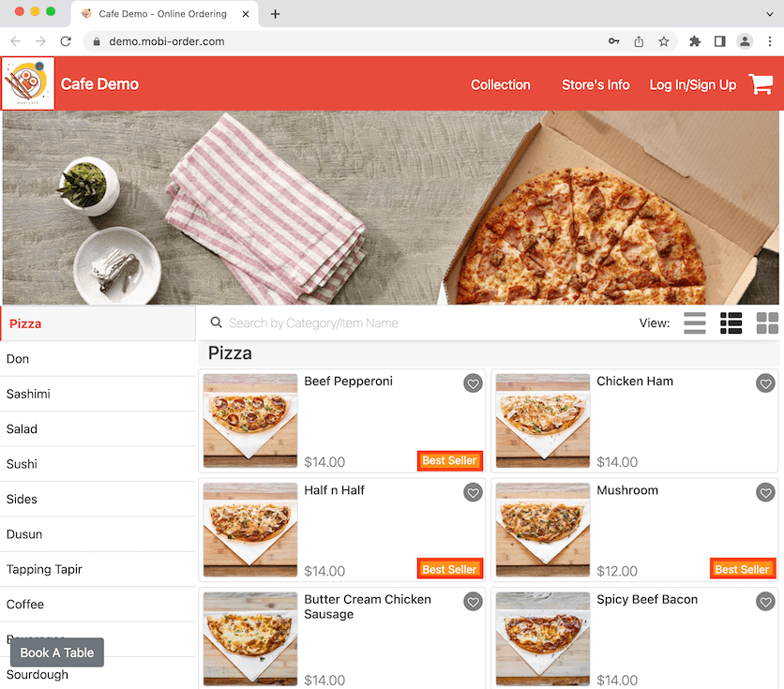Open Log In/Sign Up
Image resolution: width=784 pixels, height=689 pixels.
point(693,84)
